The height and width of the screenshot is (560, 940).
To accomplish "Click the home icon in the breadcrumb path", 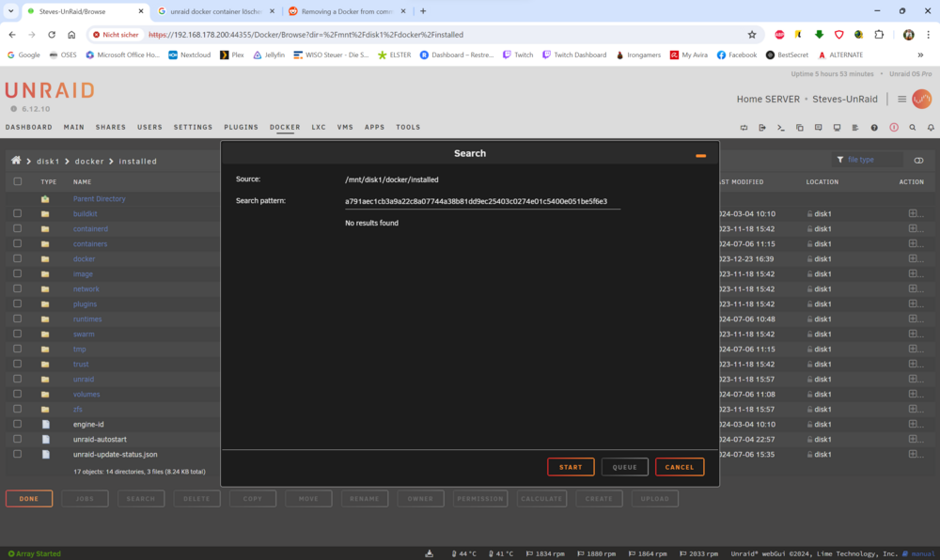I will tap(16, 161).
